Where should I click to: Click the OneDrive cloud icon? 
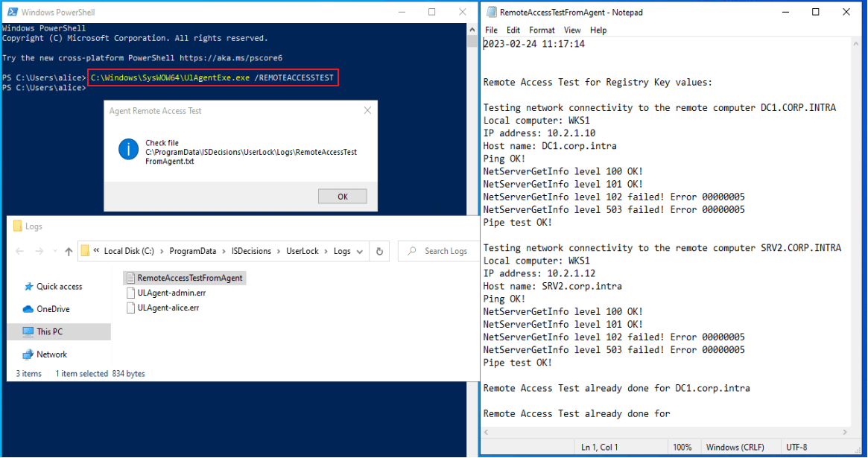click(28, 309)
